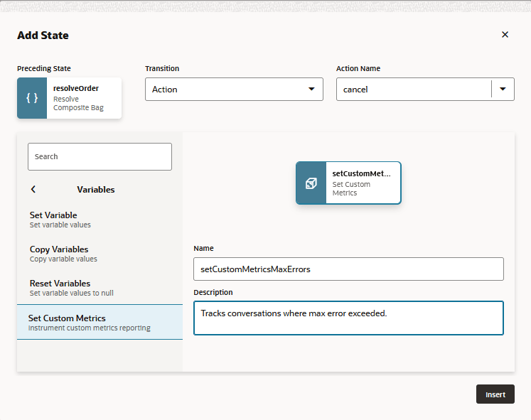Click the setCustomMet... state card title
Viewport: 531px width, 420px height.
pyautogui.click(x=361, y=173)
